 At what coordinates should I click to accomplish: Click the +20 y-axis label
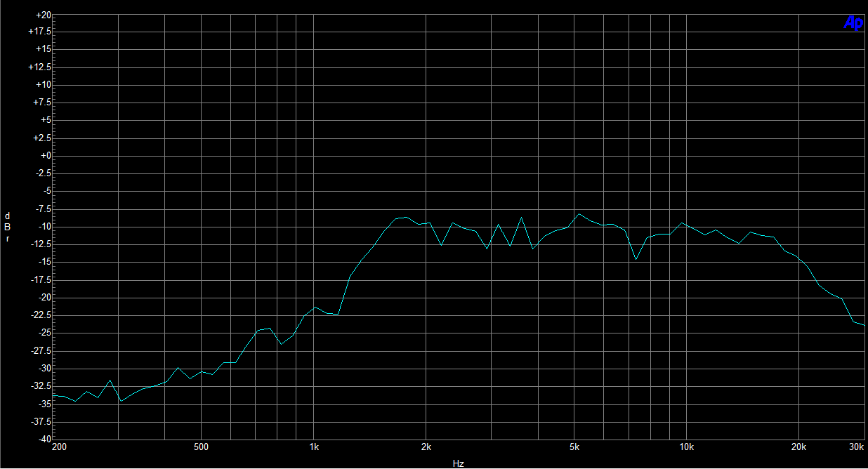tap(43, 14)
